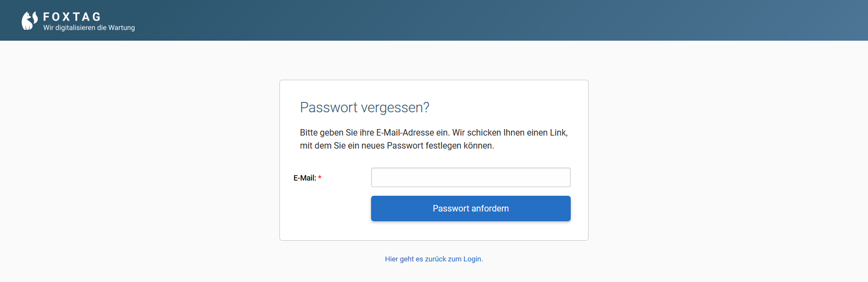
Task: Click the "E-Mail:" field label
Action: pyautogui.click(x=305, y=178)
